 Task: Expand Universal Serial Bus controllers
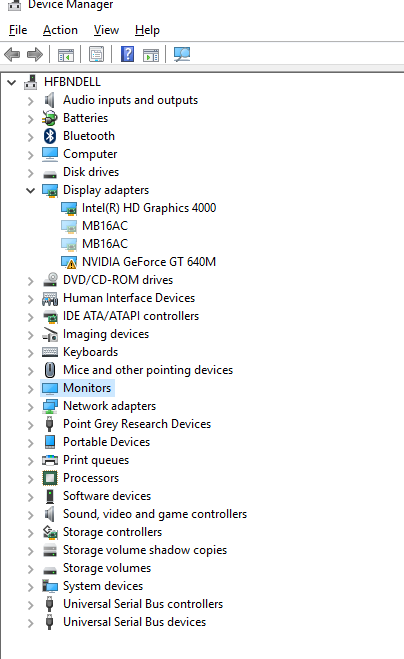pyautogui.click(x=30, y=605)
